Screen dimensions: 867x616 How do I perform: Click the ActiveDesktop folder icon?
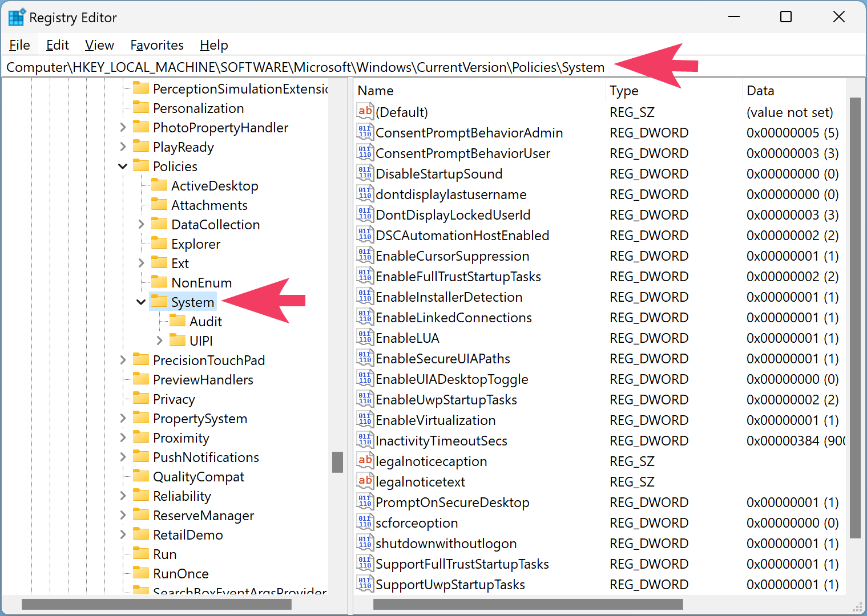(x=159, y=185)
